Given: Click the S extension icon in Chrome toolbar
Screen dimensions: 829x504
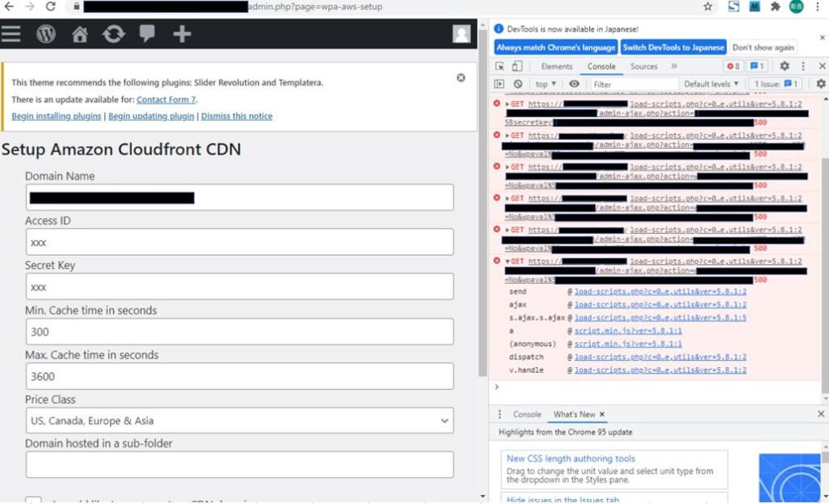Looking at the screenshot, I should [733, 6].
